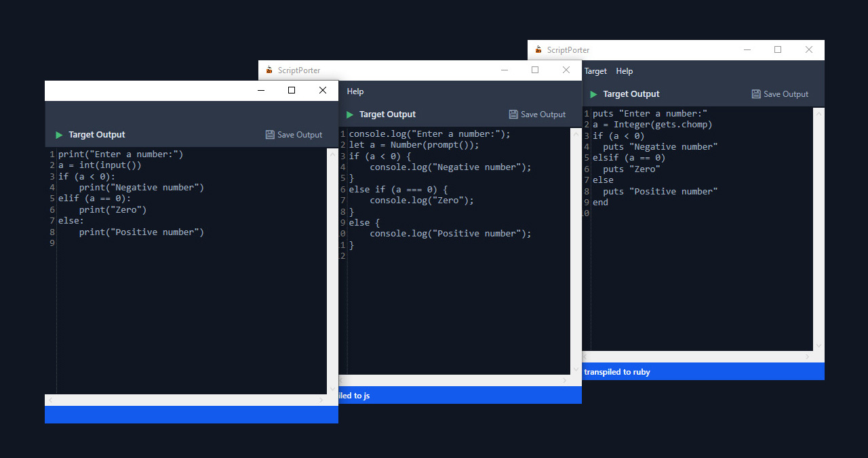Open the Help menu in the Ruby window
868x458 pixels.
tap(624, 71)
